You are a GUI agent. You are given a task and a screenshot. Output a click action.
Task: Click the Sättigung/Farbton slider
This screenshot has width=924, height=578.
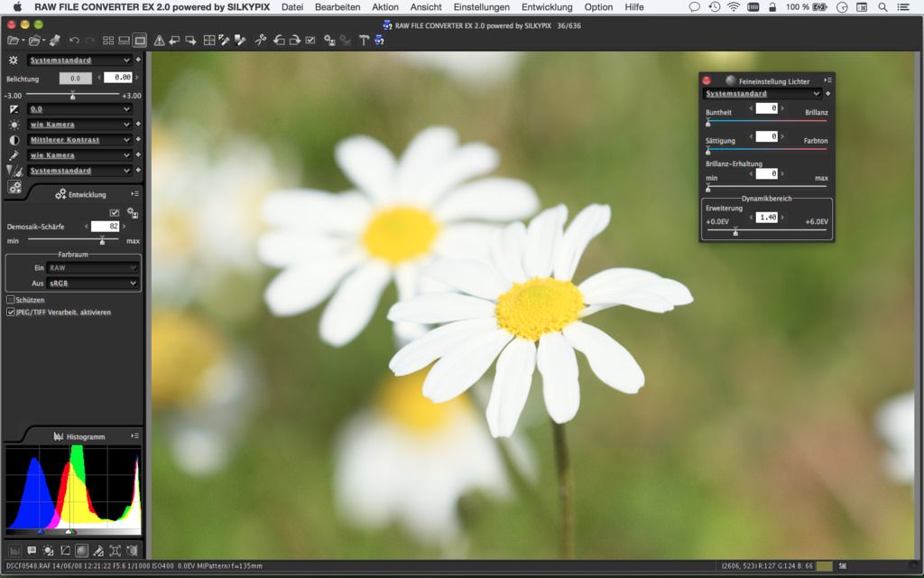pyautogui.click(x=767, y=151)
